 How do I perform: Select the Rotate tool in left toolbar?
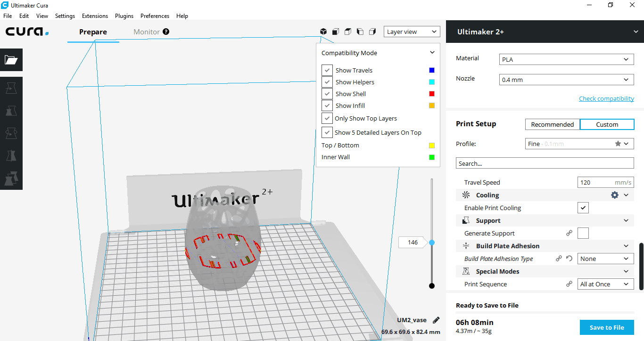tap(11, 134)
